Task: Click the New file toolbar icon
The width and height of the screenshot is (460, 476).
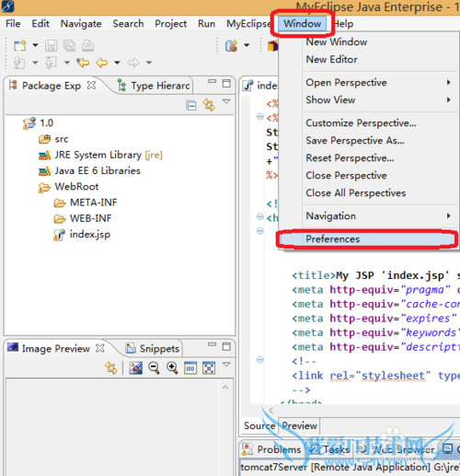Action: point(20,46)
